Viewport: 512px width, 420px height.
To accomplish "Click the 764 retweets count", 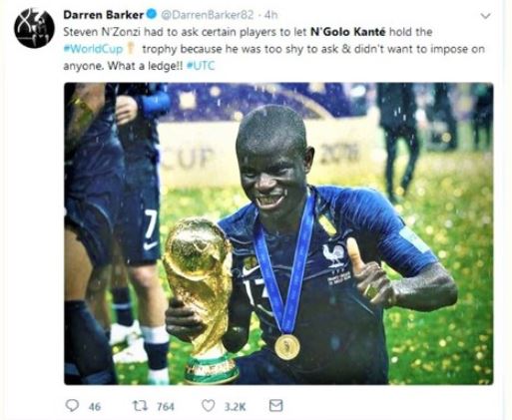I will (x=166, y=406).
